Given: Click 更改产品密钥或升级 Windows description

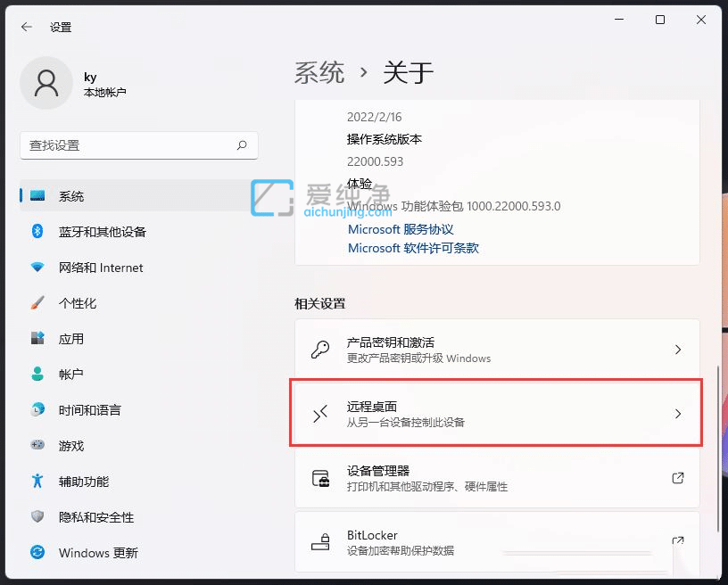Looking at the screenshot, I should (418, 358).
